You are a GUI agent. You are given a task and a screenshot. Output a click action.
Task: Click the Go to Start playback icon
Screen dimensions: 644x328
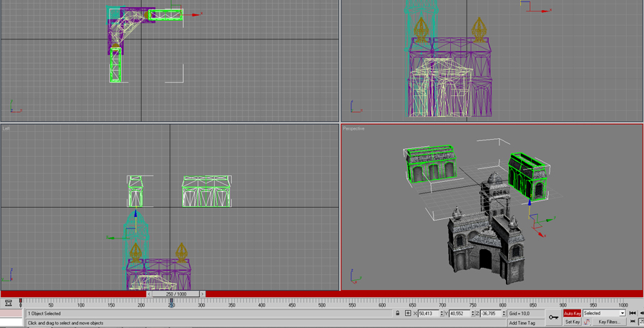633,313
